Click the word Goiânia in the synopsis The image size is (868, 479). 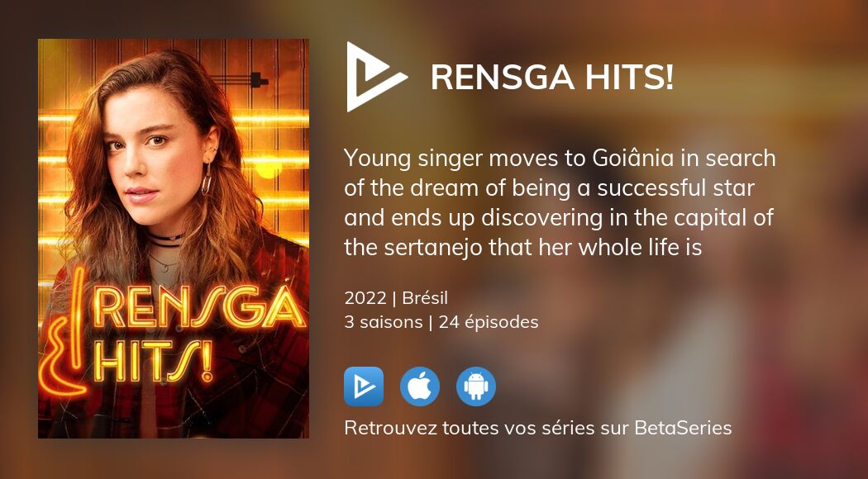pos(632,159)
